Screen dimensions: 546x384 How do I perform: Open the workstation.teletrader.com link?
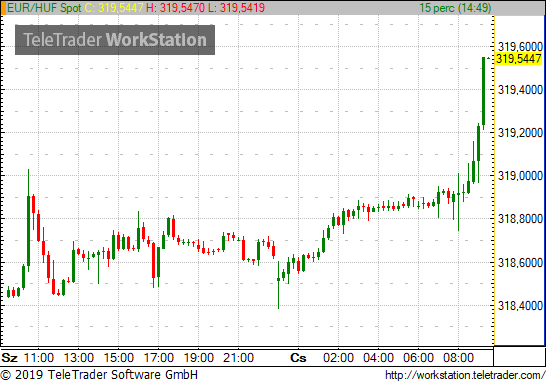tap(465, 375)
